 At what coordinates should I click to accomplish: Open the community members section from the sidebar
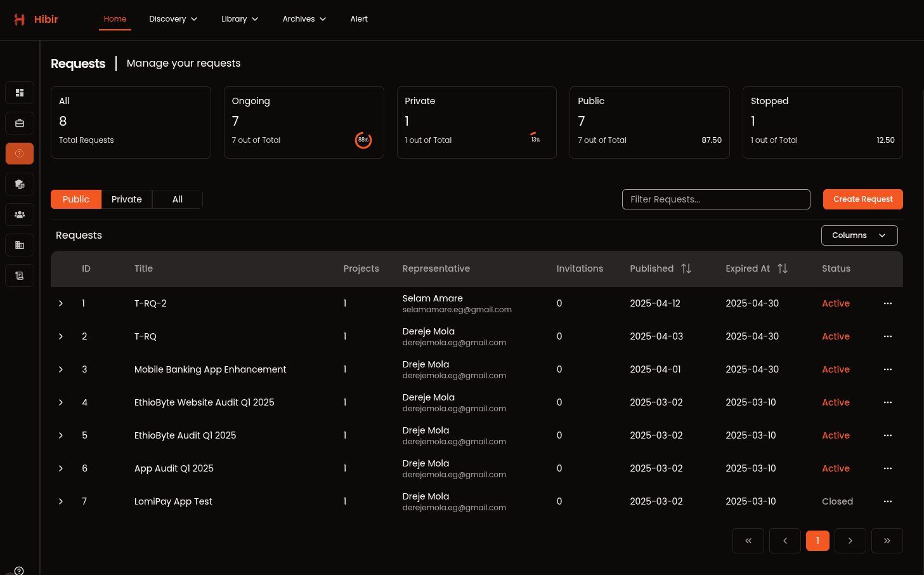pyautogui.click(x=20, y=215)
